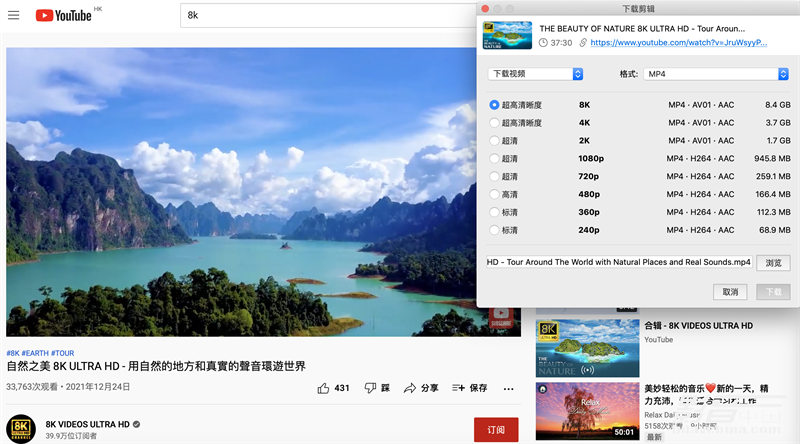800x444 pixels.
Task: Select the 240p quality option
Action: (x=494, y=230)
